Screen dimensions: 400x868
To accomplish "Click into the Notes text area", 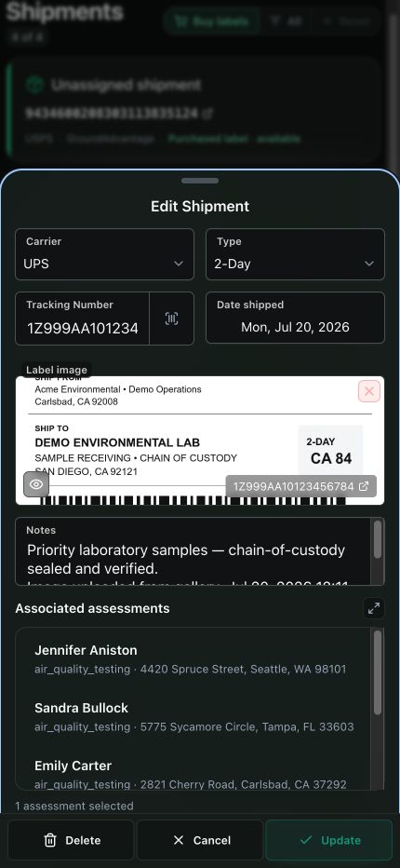I will click(x=194, y=551).
